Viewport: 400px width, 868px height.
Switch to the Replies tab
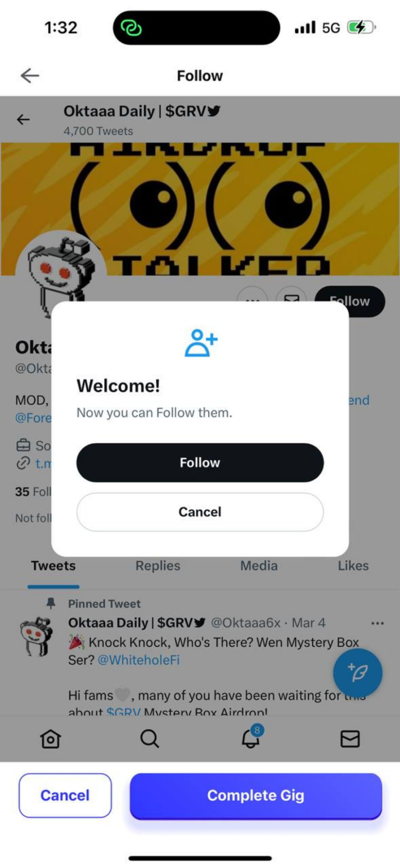(158, 566)
